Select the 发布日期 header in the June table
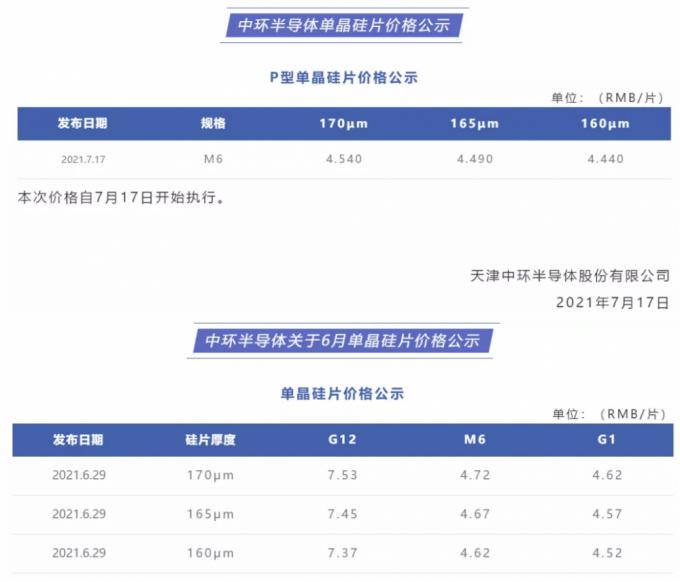The height and width of the screenshot is (582, 680). 78,440
